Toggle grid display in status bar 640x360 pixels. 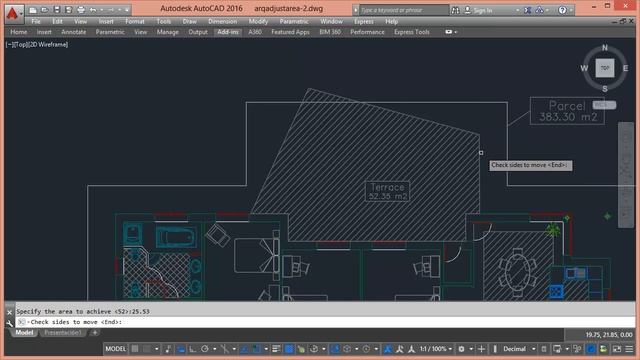(x=135, y=349)
